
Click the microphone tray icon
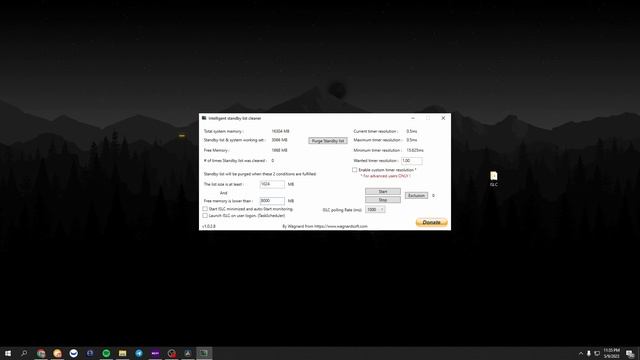click(589, 353)
